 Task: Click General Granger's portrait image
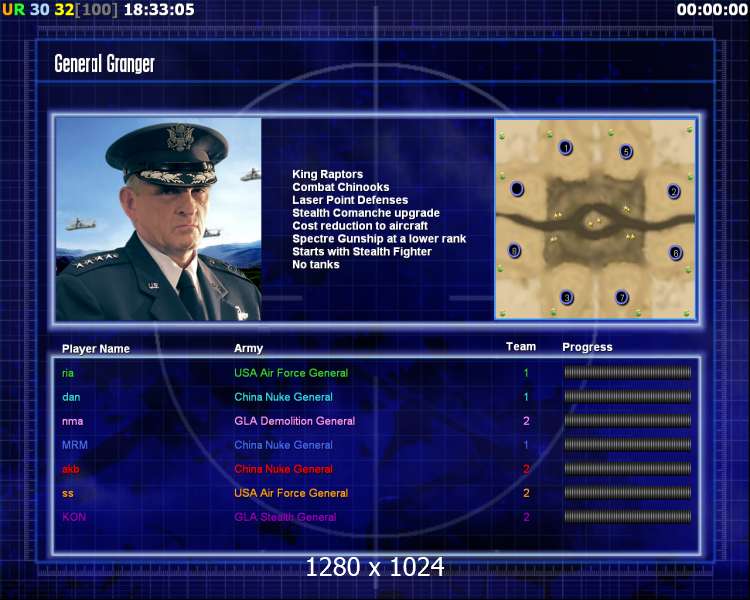coord(158,220)
